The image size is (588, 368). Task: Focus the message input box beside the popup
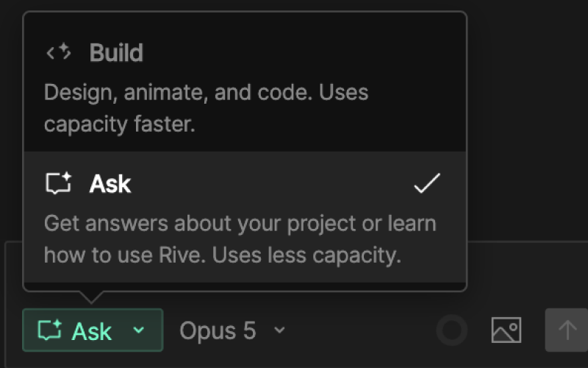point(525,270)
